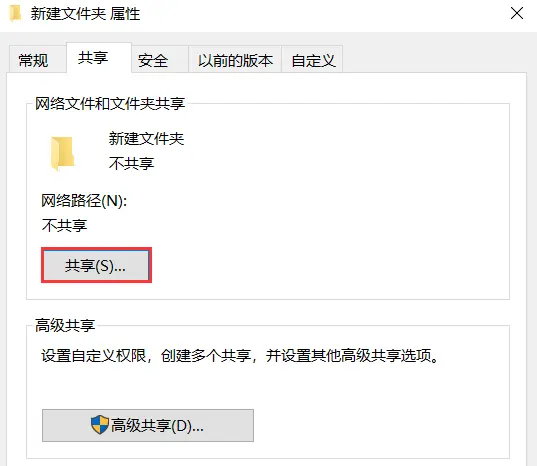Click the UAC shield icon on 高级共享 button
The image size is (537, 466).
pyautogui.click(x=100, y=425)
